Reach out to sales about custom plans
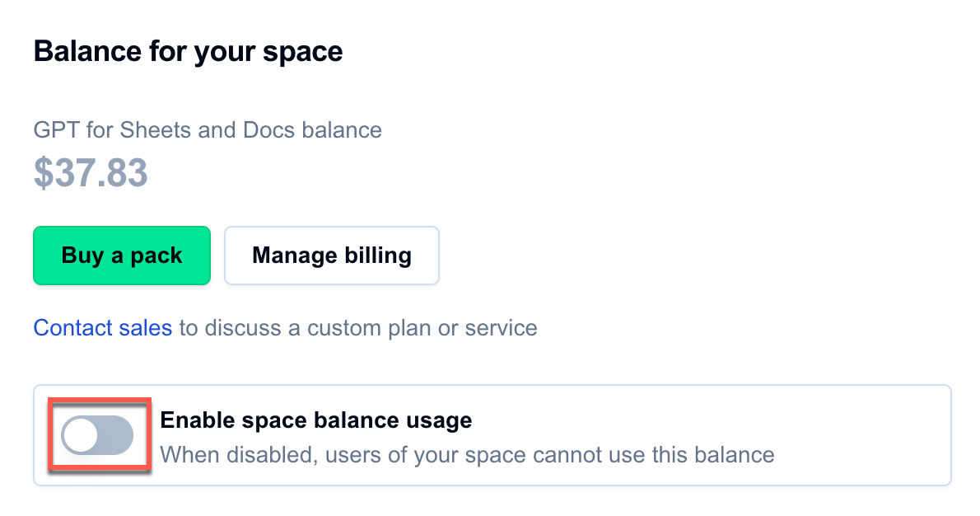 click(103, 328)
